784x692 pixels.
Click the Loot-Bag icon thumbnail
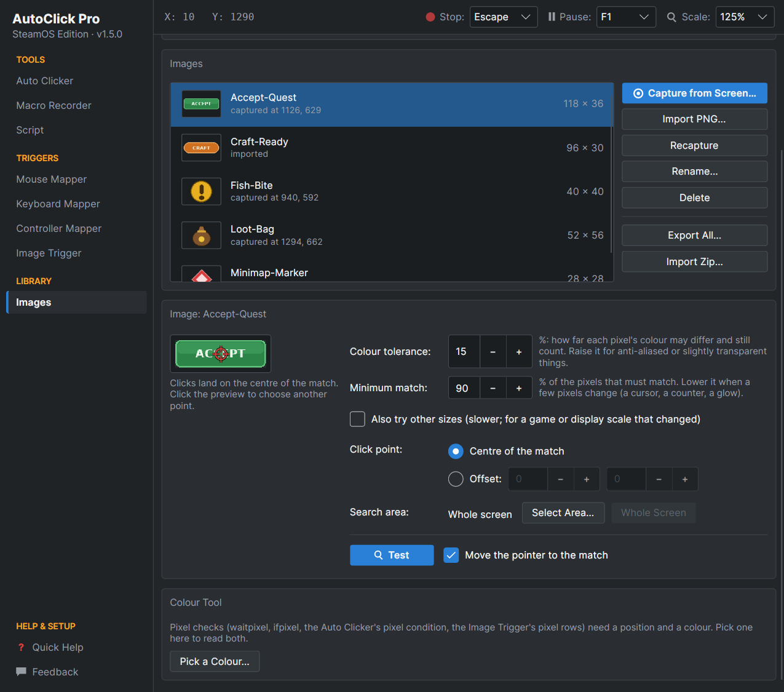[x=201, y=236]
